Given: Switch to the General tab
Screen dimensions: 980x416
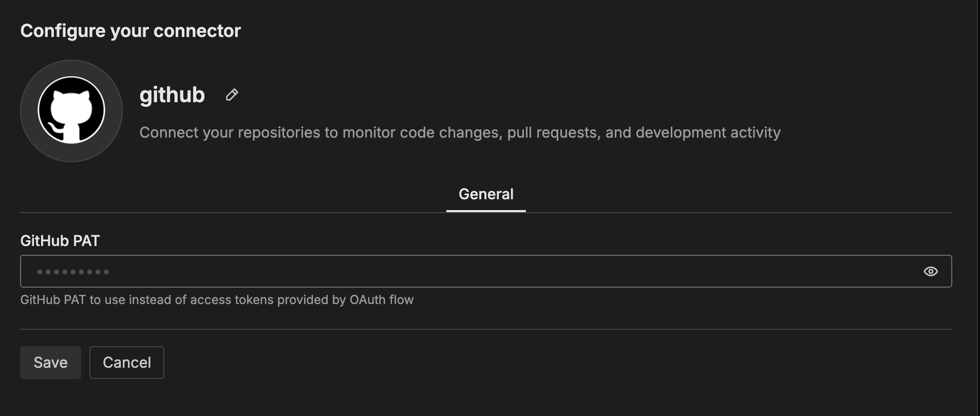Looking at the screenshot, I should (x=485, y=194).
